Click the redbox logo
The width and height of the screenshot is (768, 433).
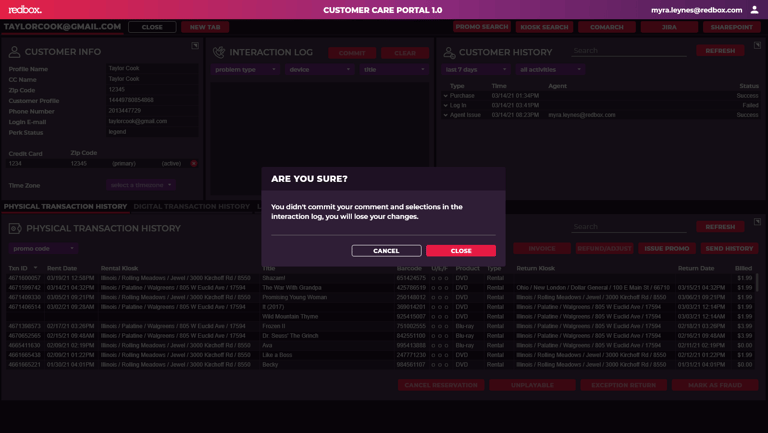click(x=25, y=10)
